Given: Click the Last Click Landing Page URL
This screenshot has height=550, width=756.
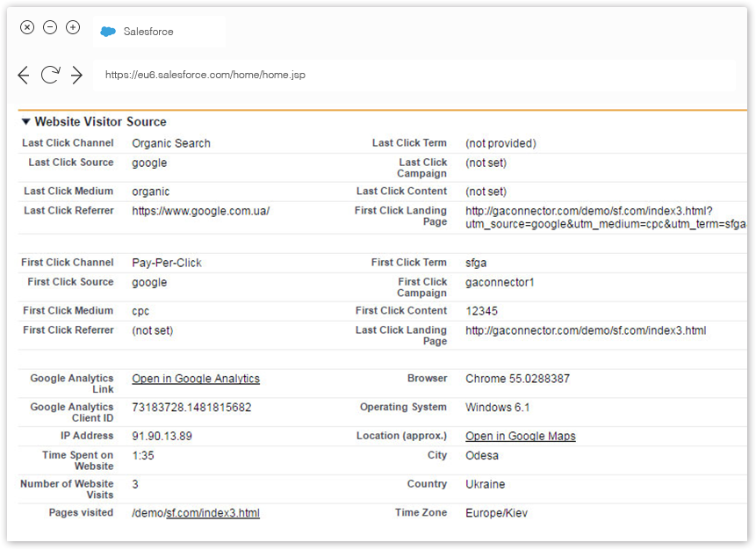Looking at the screenshot, I should click(x=586, y=330).
